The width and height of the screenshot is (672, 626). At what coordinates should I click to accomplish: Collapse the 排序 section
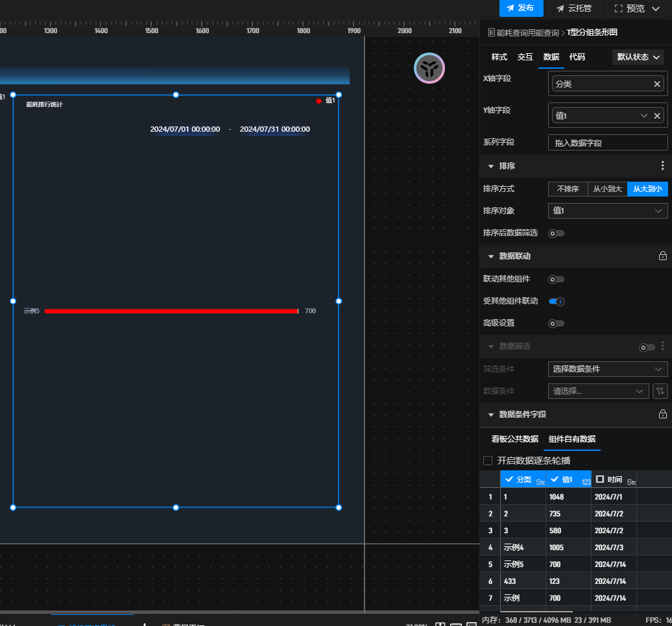click(491, 166)
